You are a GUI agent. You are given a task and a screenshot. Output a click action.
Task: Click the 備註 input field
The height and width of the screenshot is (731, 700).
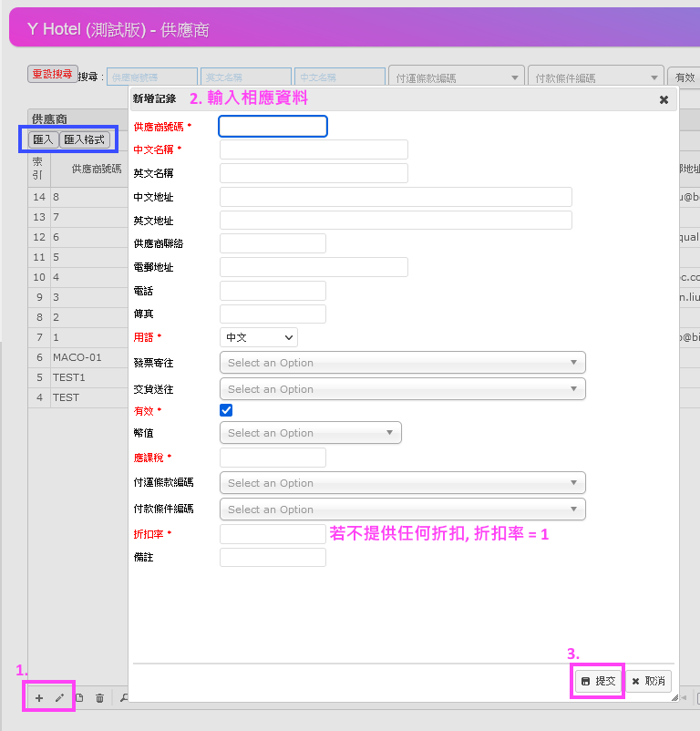pyautogui.click(x=273, y=557)
